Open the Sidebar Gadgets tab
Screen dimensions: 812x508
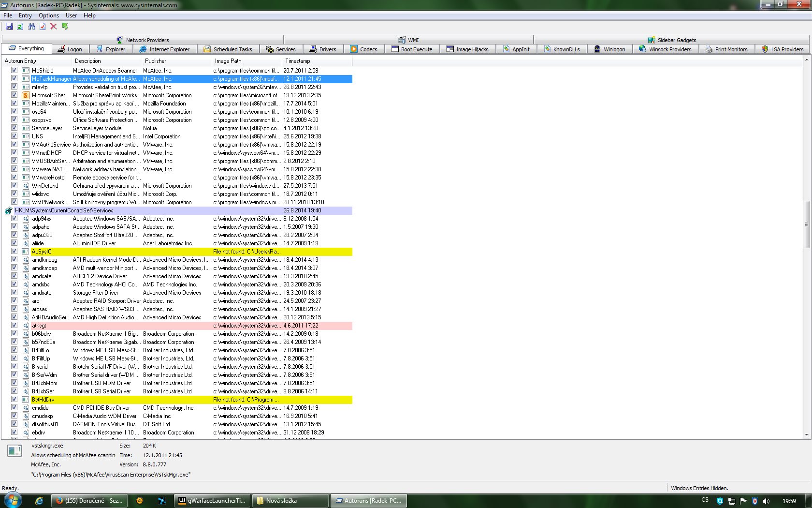[x=672, y=40]
